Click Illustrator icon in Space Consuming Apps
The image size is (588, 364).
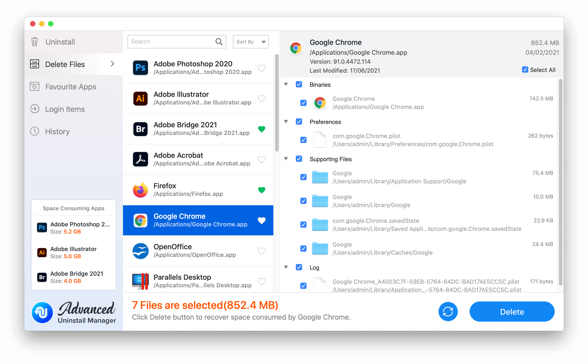click(x=42, y=252)
